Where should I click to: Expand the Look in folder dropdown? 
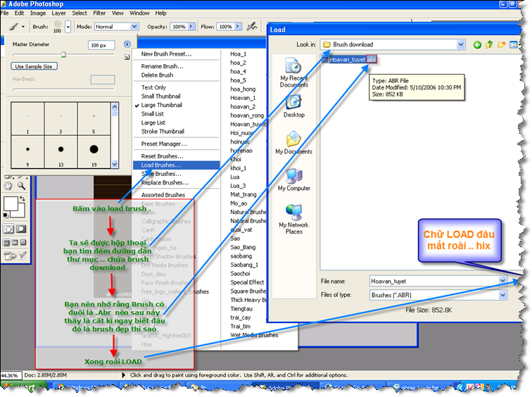pos(460,44)
